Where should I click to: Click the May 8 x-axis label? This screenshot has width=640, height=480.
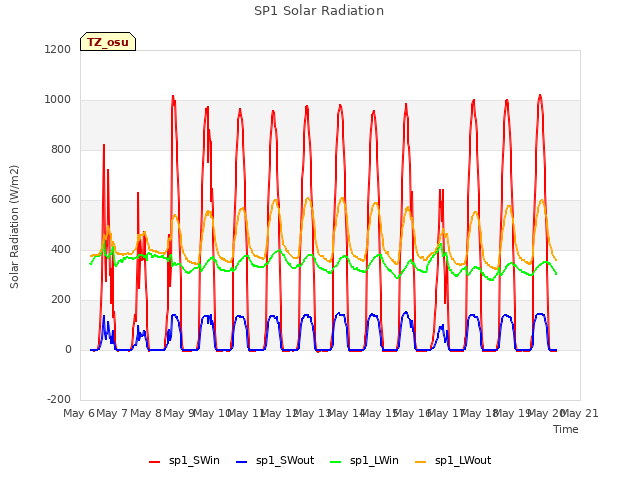[145, 413]
